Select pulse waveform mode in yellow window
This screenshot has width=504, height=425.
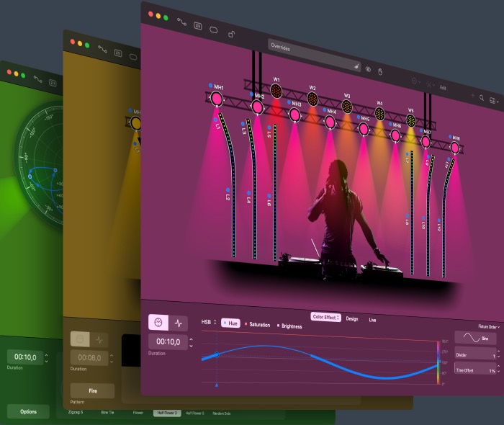[99, 340]
